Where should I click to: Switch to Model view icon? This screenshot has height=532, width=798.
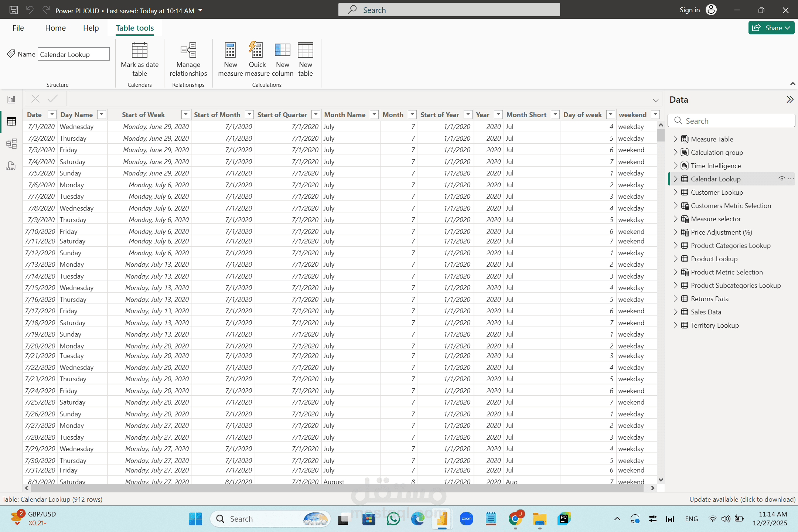pyautogui.click(x=11, y=143)
